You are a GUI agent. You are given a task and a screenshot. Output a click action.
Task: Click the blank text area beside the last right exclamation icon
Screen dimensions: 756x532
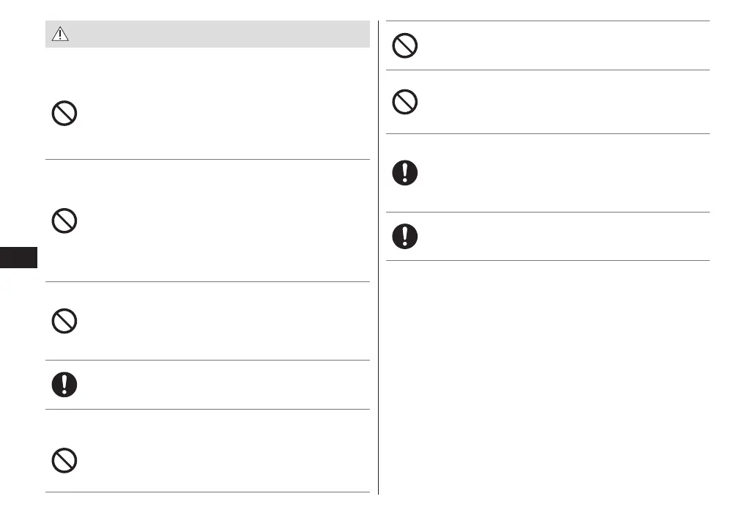pos(557,236)
